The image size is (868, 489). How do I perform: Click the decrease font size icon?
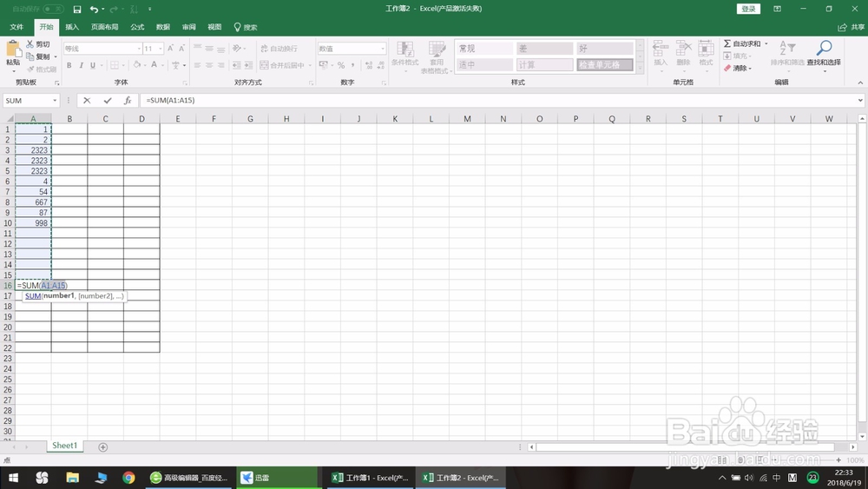[181, 49]
